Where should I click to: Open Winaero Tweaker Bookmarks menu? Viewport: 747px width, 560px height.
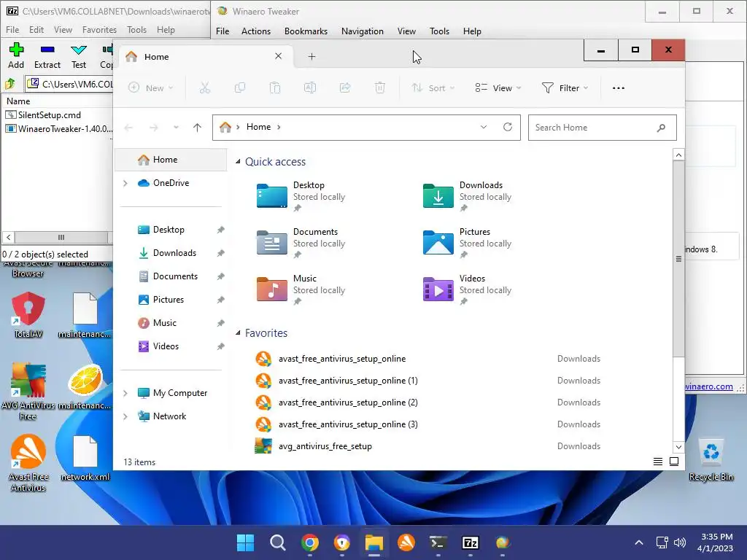click(306, 31)
